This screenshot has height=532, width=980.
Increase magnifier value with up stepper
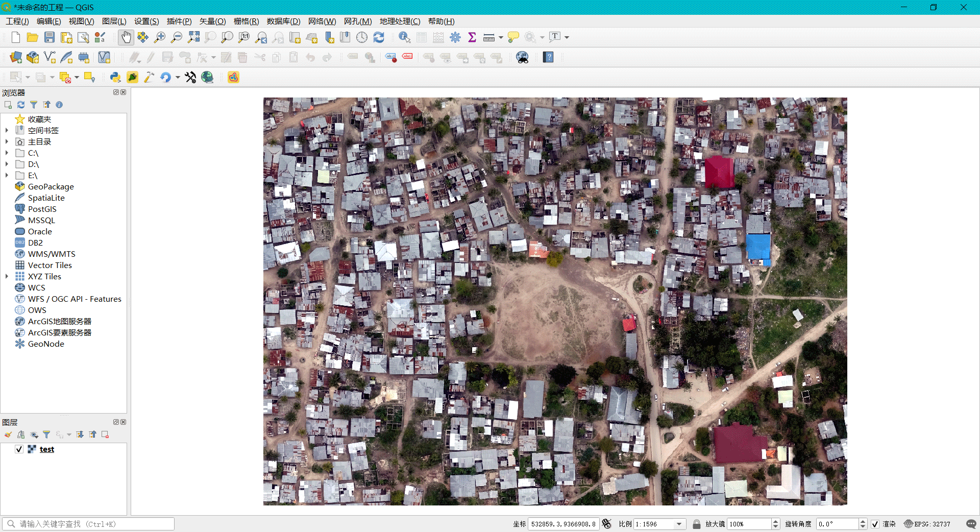pyautogui.click(x=776, y=521)
